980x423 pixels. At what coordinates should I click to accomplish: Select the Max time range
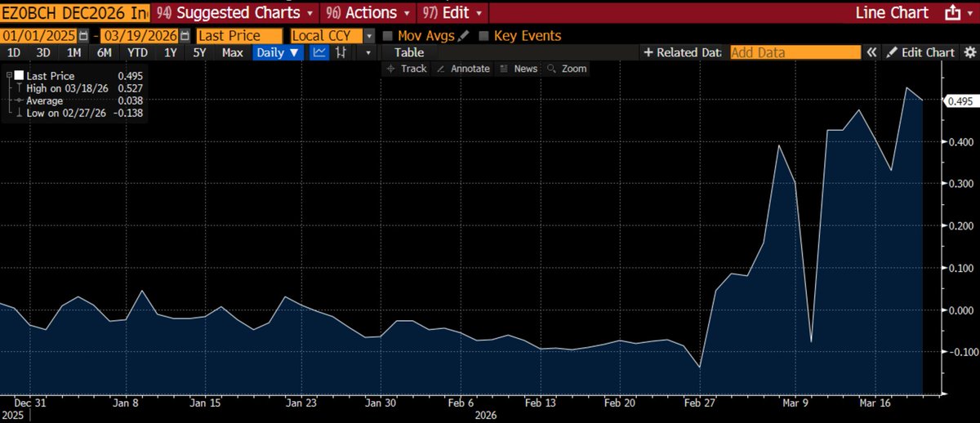(233, 52)
